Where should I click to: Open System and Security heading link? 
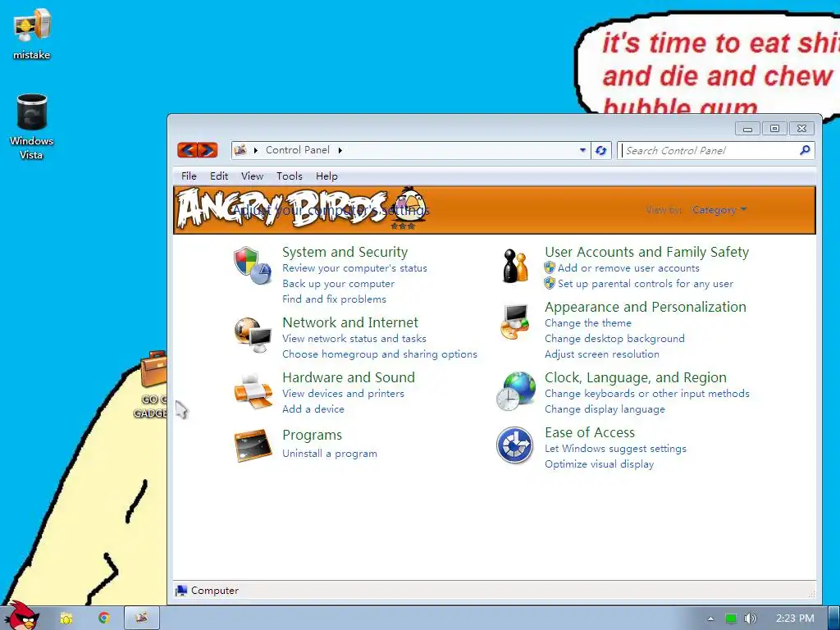coord(345,252)
